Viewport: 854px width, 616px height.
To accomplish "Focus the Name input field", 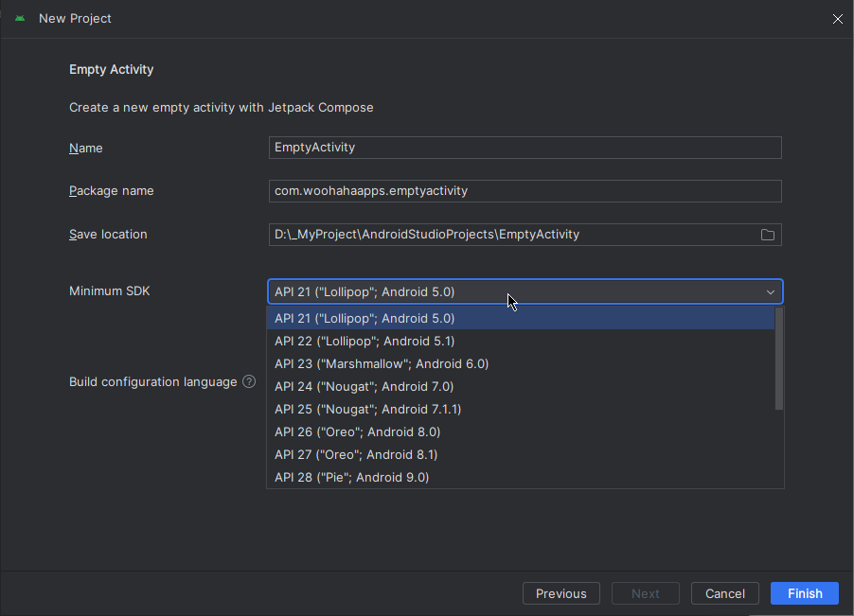I will 525,148.
